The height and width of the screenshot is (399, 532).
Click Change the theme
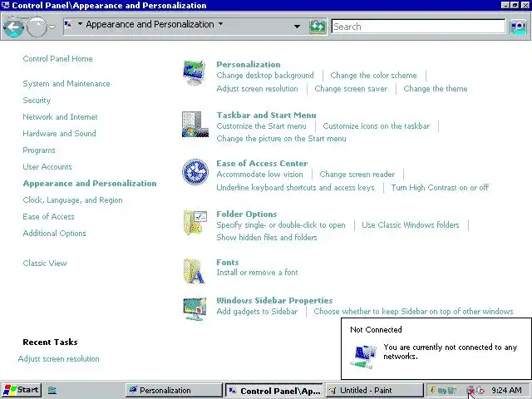pos(436,89)
